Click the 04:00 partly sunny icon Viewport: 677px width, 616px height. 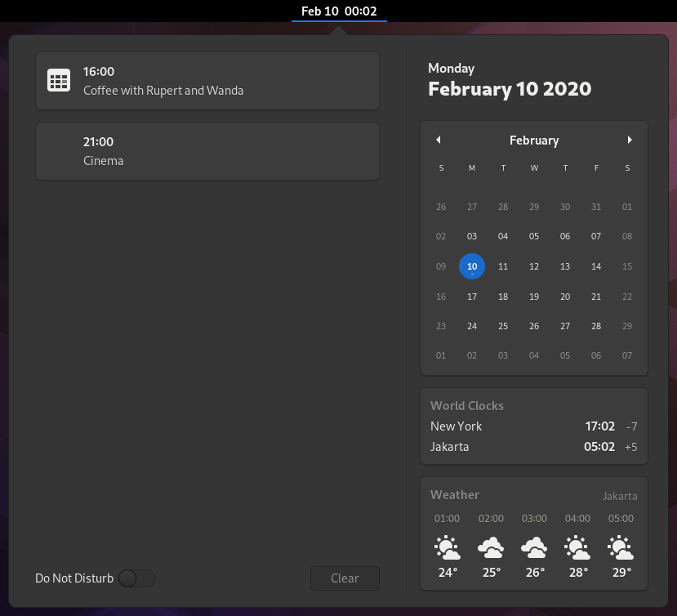point(577,547)
